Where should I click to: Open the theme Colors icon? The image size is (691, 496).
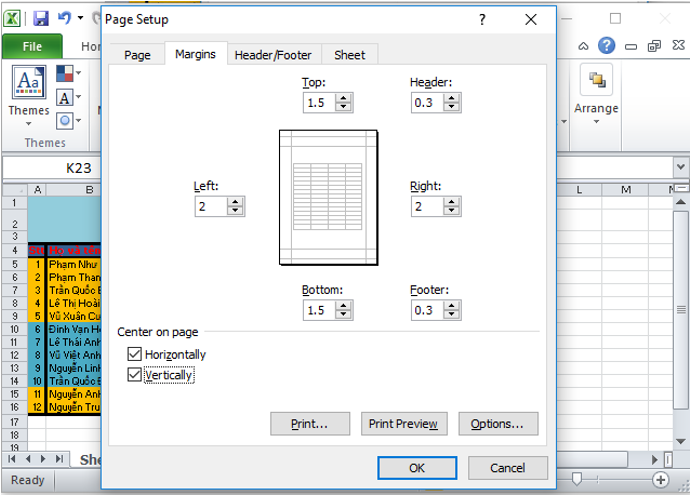click(x=66, y=75)
